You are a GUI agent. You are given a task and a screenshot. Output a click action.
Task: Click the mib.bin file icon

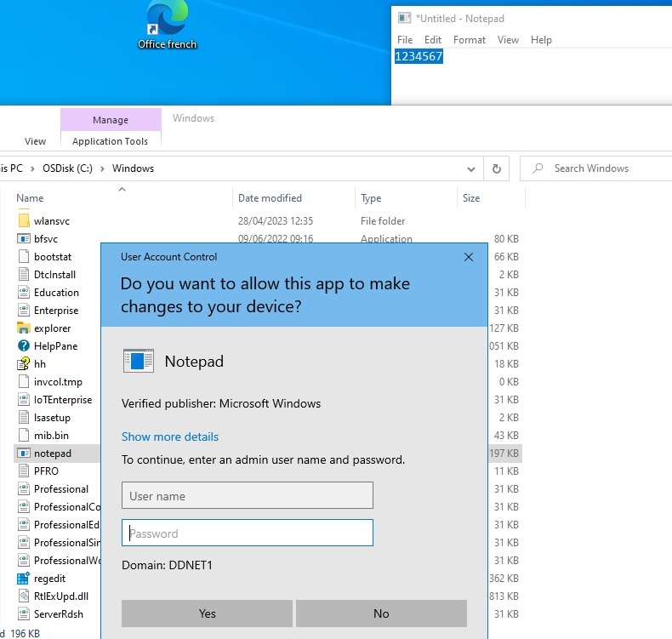click(x=24, y=435)
